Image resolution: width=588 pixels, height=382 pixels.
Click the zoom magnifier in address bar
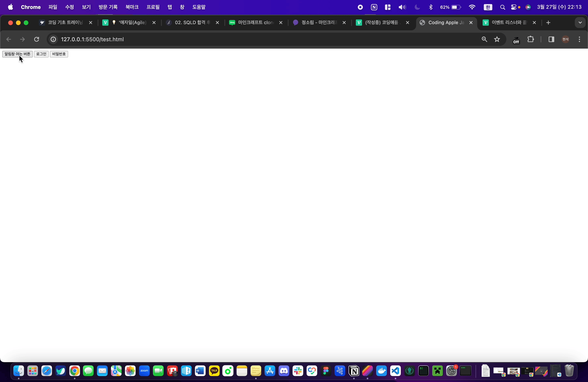pos(484,39)
